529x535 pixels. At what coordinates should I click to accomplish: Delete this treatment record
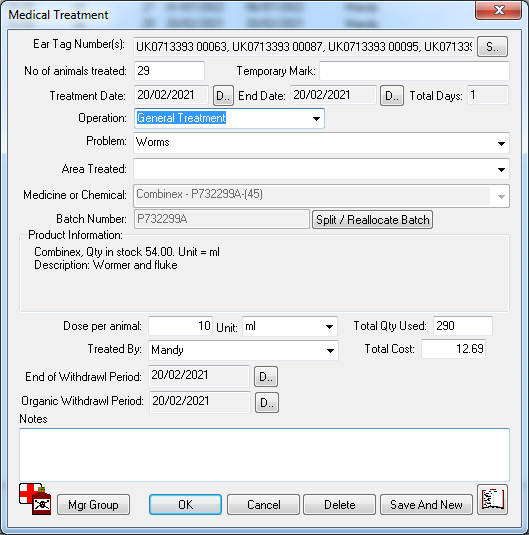click(x=340, y=504)
